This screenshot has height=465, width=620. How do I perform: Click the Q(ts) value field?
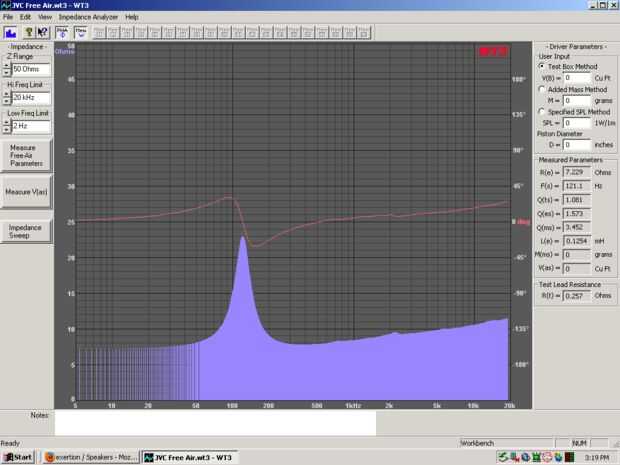577,200
